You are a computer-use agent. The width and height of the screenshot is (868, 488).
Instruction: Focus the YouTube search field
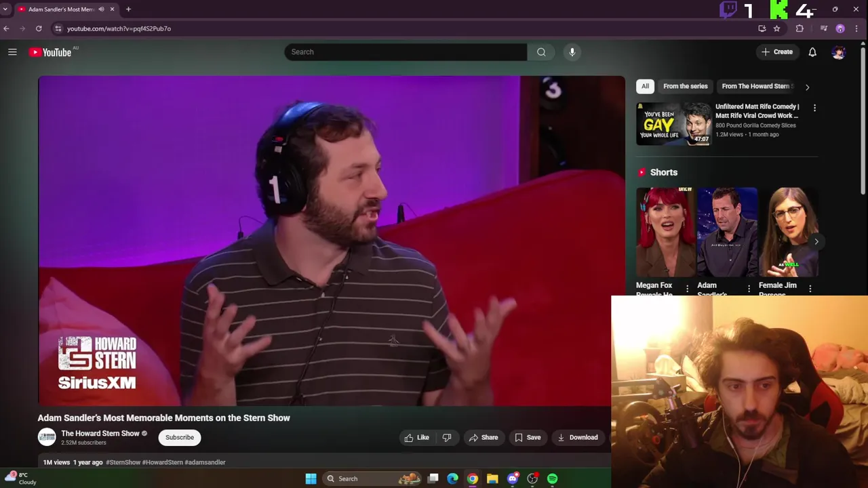click(406, 52)
